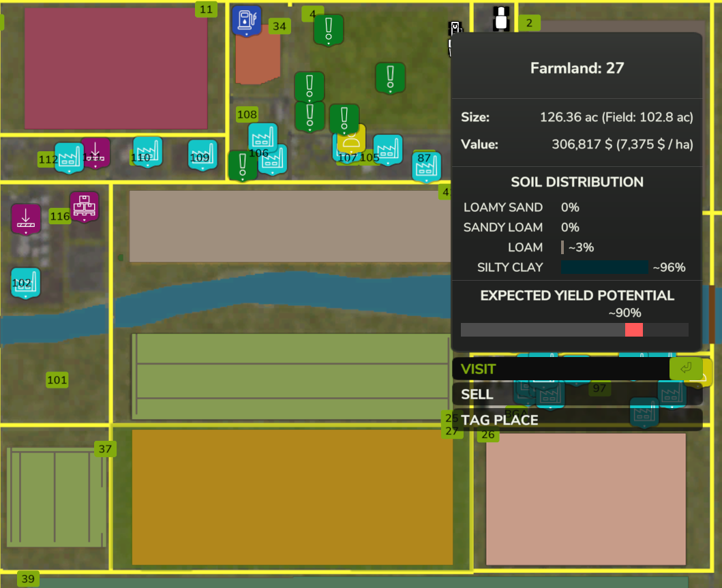Select the factory icon labeled 110
The image size is (722, 588).
(x=147, y=152)
